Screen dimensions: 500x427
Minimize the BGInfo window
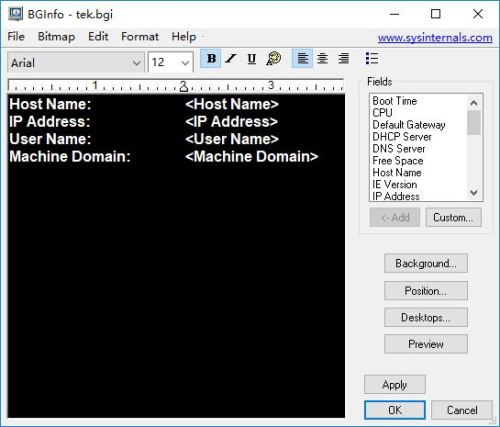394,14
